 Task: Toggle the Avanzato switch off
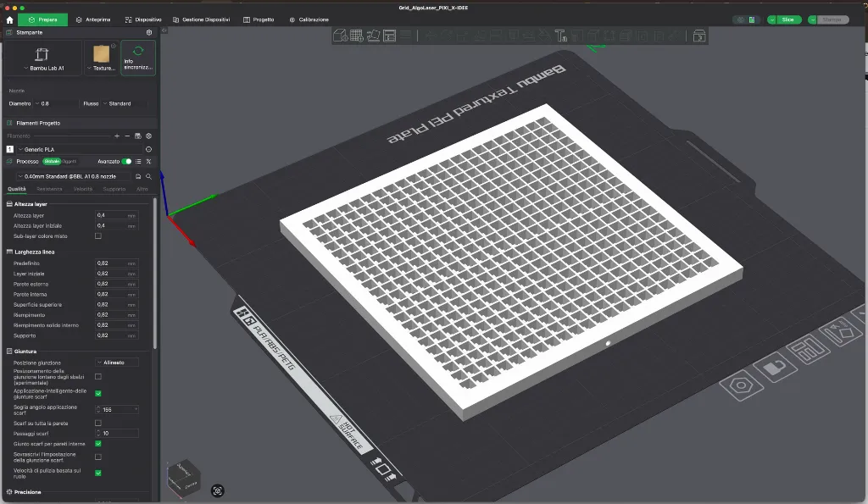point(127,161)
